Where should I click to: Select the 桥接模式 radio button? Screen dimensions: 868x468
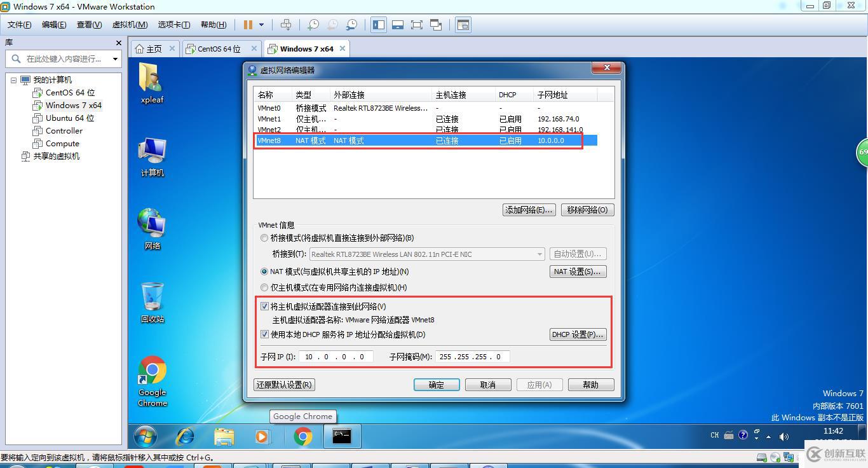pyautogui.click(x=264, y=238)
